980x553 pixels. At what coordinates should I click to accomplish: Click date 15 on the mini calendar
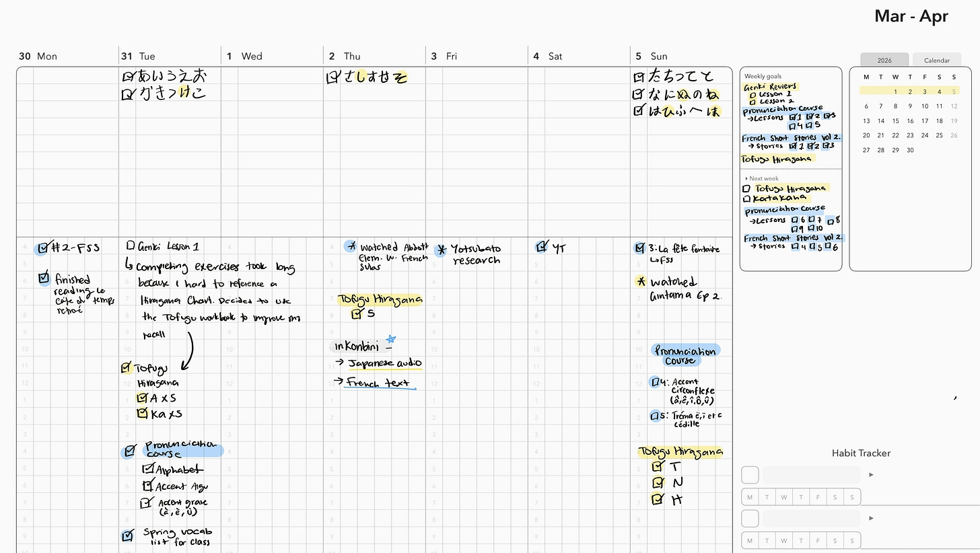pyautogui.click(x=895, y=120)
